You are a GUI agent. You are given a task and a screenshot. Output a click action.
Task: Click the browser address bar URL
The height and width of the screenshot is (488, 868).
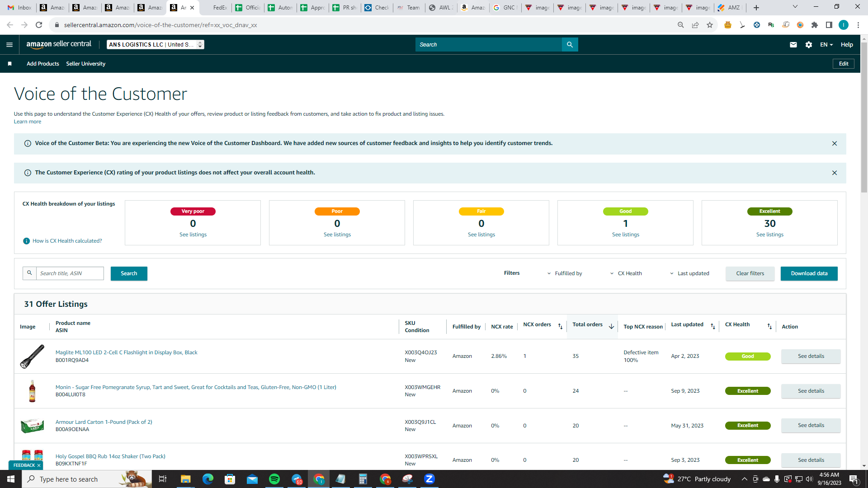click(x=160, y=25)
